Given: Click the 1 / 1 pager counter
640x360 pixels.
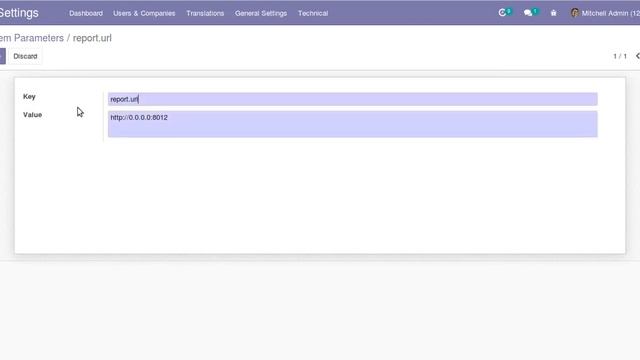Looking at the screenshot, I should (x=620, y=56).
